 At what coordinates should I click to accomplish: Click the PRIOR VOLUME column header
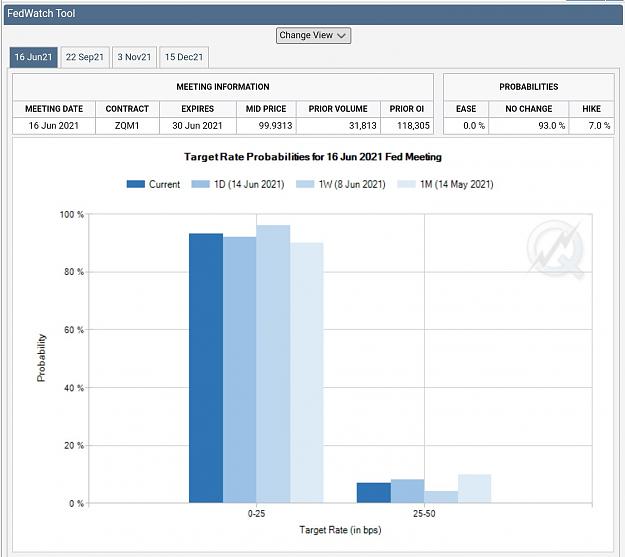click(x=338, y=109)
